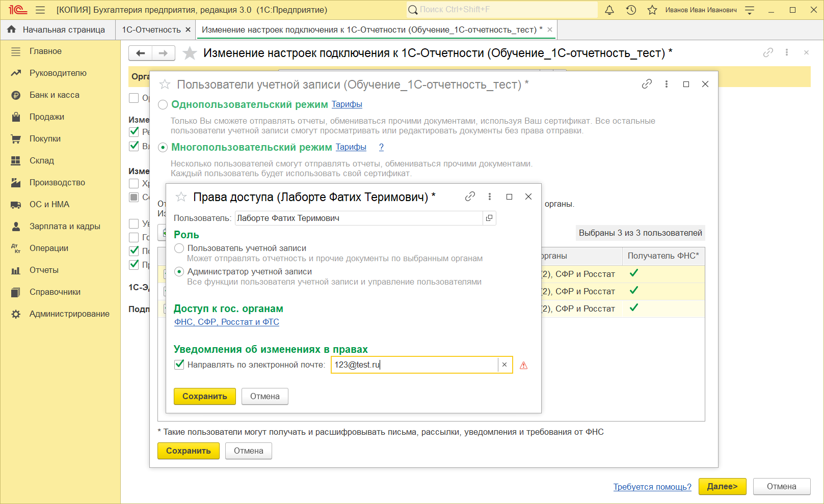This screenshot has height=504, width=824.
Task: Open three-dots menu in Права доступа dialog
Action: click(x=490, y=197)
